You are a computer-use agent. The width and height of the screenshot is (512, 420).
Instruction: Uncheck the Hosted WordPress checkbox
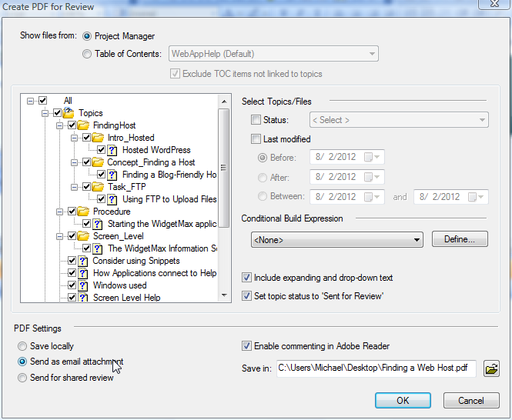coord(101,150)
